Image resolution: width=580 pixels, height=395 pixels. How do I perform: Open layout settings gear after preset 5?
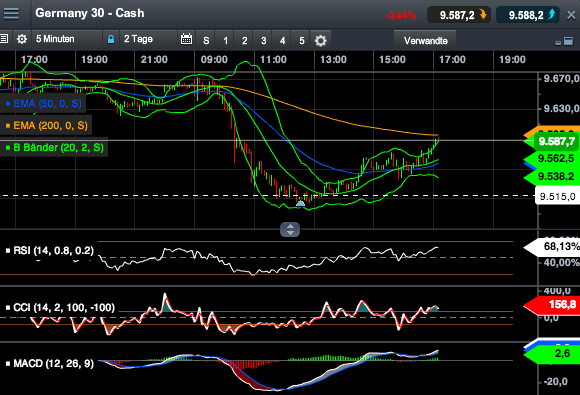pyautogui.click(x=320, y=40)
